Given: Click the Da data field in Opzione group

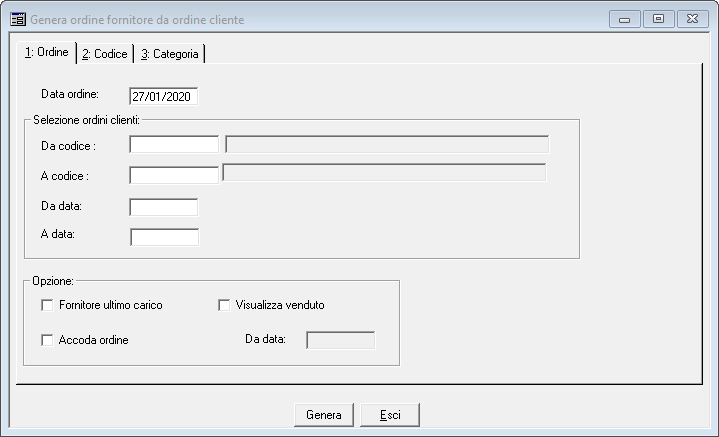Looking at the screenshot, I should (x=341, y=340).
